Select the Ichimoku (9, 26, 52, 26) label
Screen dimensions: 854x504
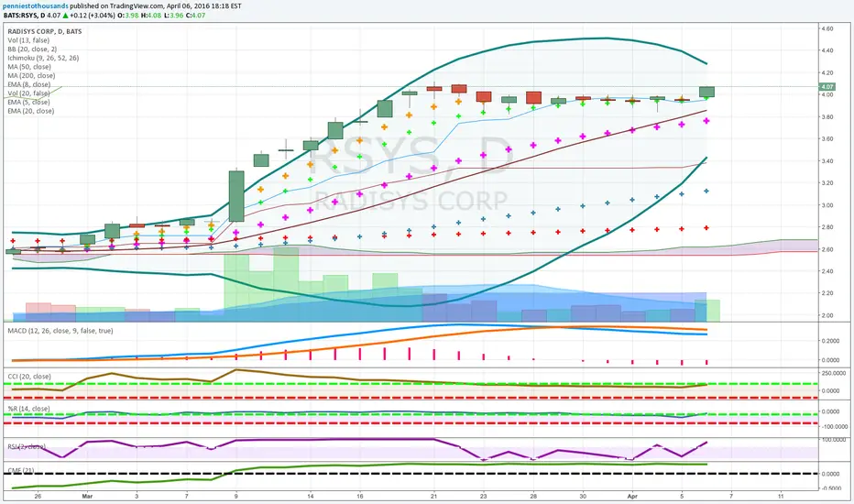[x=43, y=58]
